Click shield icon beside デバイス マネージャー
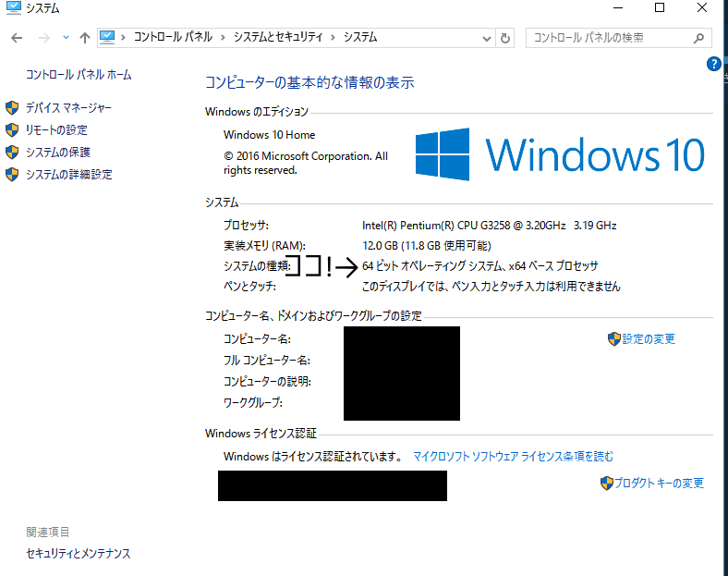 pos(12,108)
